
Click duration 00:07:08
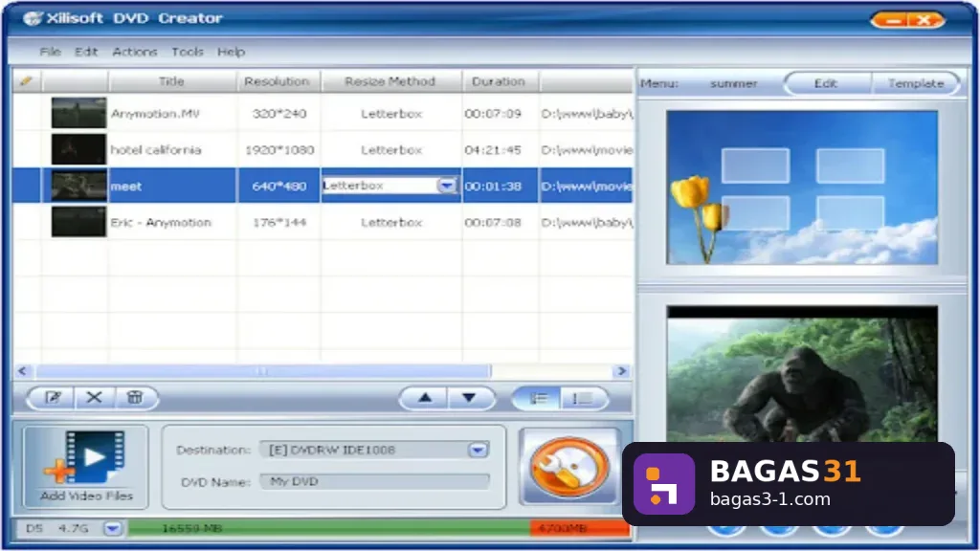(x=493, y=222)
